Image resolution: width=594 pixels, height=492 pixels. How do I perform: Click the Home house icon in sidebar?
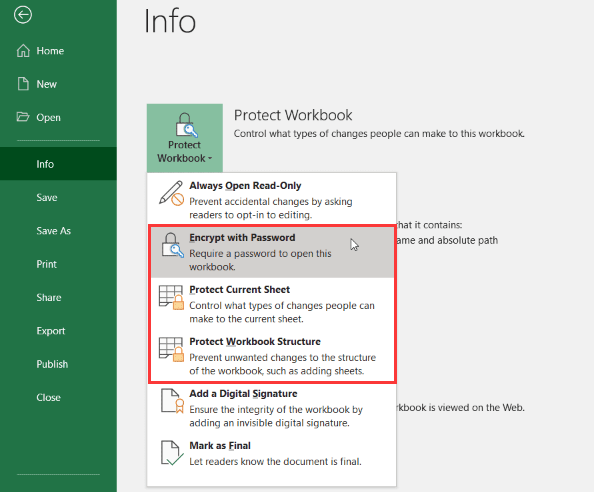click(x=23, y=51)
